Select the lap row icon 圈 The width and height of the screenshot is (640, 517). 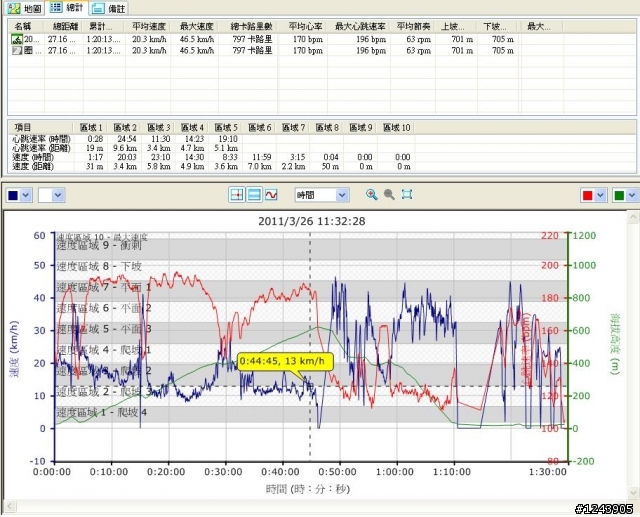coord(17,51)
